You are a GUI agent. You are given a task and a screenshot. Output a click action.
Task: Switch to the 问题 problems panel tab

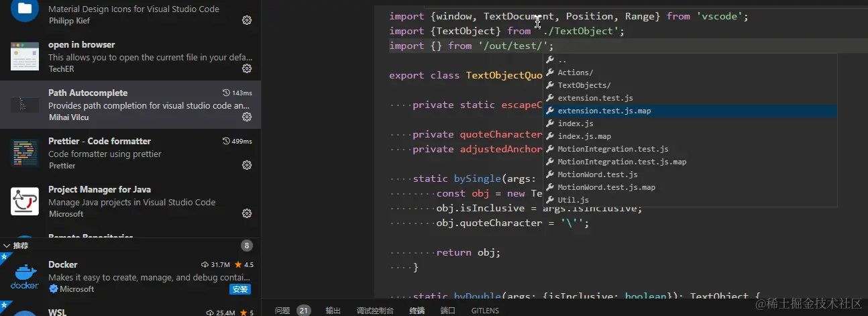(282, 311)
